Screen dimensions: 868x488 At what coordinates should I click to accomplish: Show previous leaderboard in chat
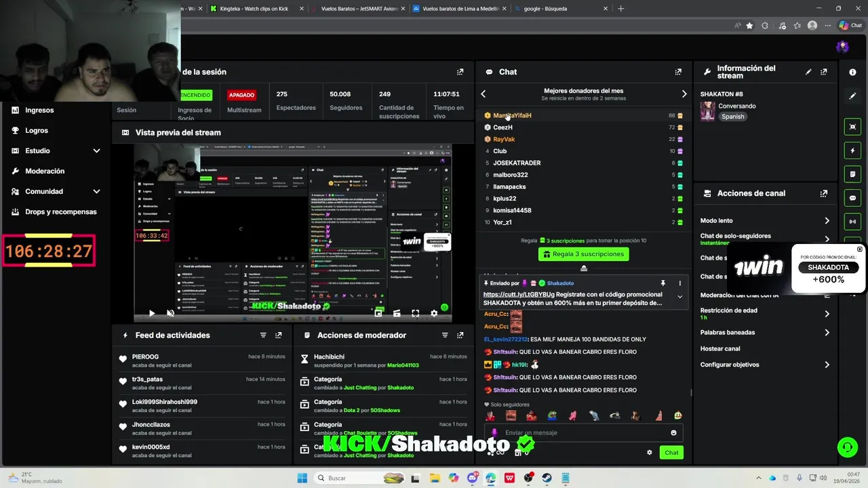[484, 94]
